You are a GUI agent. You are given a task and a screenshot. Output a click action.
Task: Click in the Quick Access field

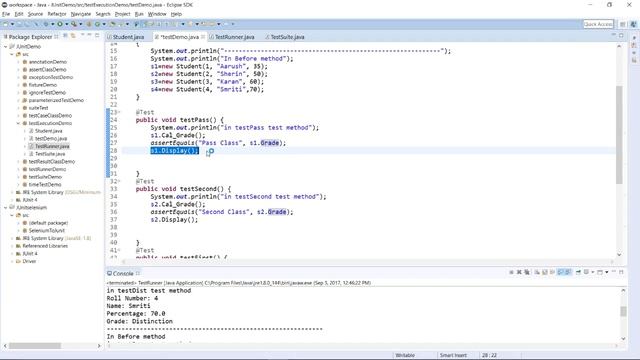point(598,24)
